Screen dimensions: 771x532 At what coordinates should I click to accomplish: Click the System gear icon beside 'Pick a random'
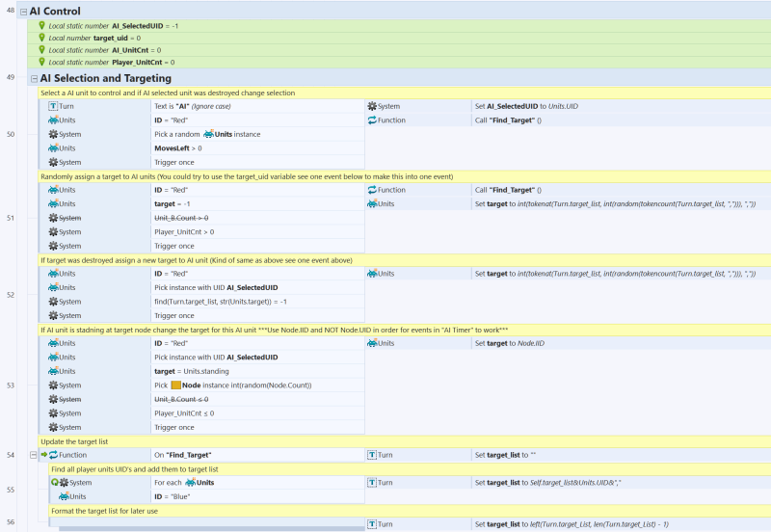tap(53, 135)
